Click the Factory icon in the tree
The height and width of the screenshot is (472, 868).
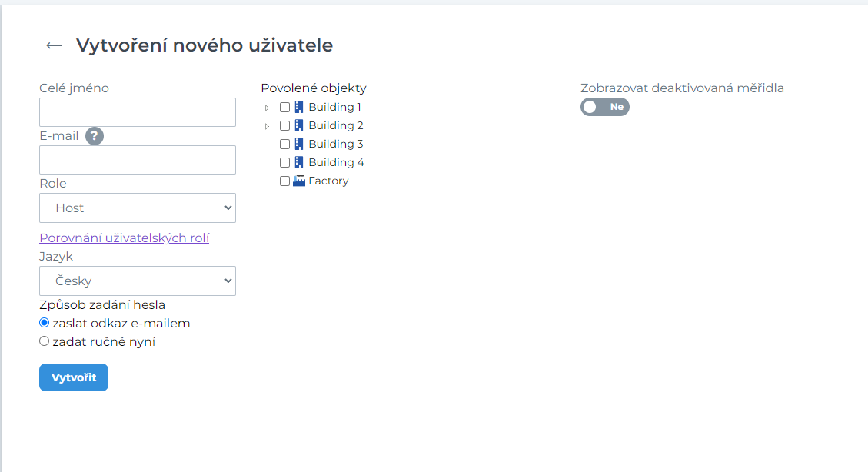click(x=299, y=181)
